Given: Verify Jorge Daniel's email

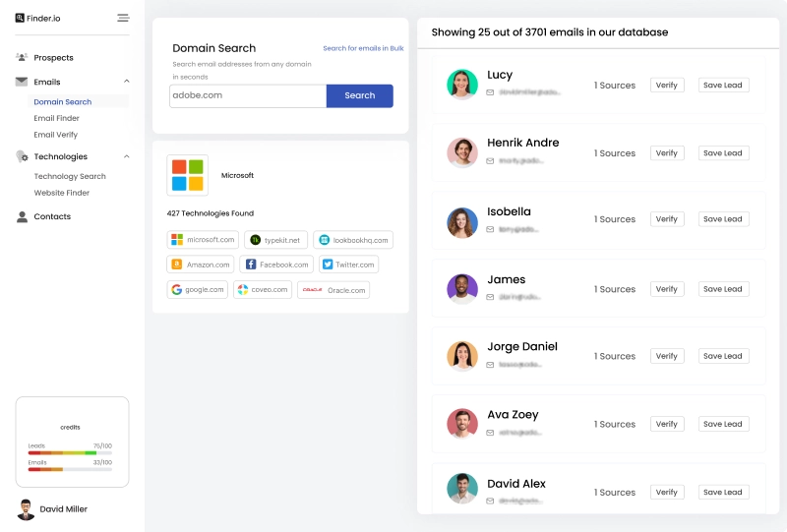Looking at the screenshot, I should click(667, 356).
